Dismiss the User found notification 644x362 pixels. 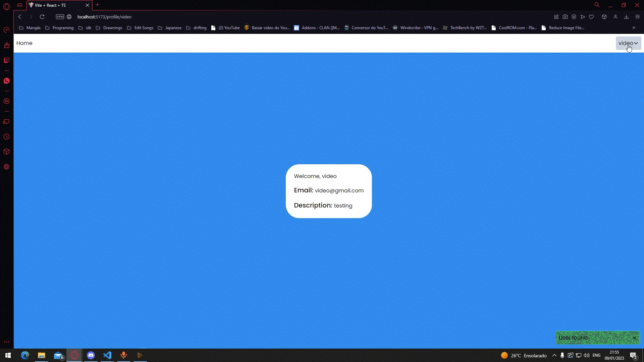click(x=635, y=338)
